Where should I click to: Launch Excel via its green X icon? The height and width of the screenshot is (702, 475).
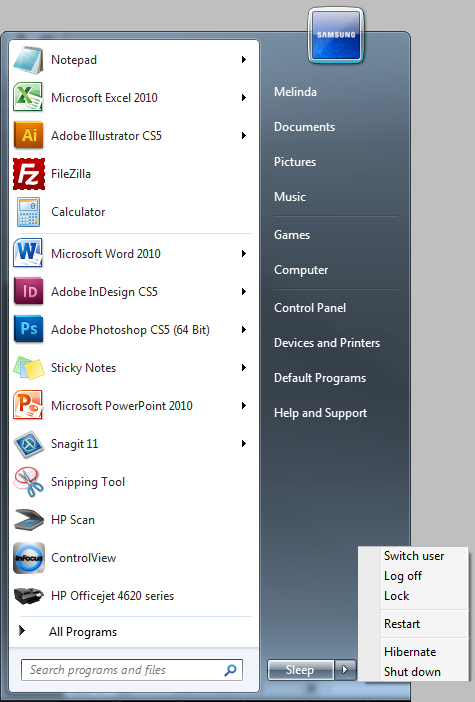[x=28, y=97]
